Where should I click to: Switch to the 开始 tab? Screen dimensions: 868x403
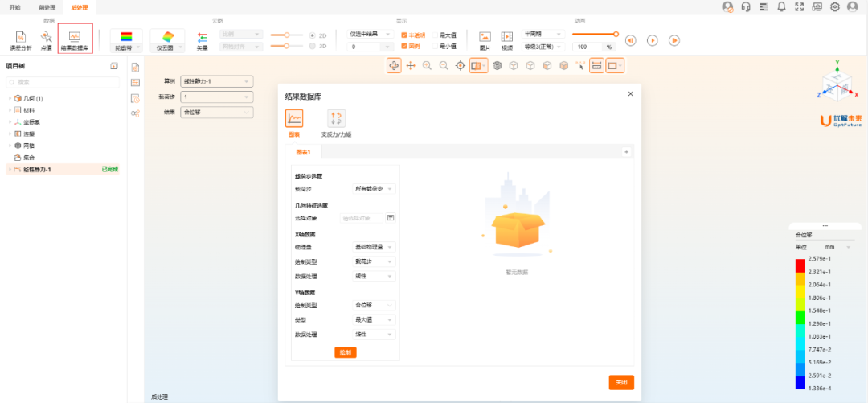[x=15, y=8]
